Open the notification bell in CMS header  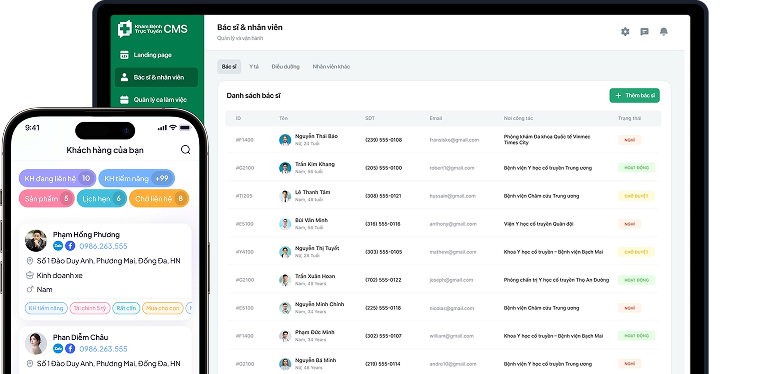point(663,32)
